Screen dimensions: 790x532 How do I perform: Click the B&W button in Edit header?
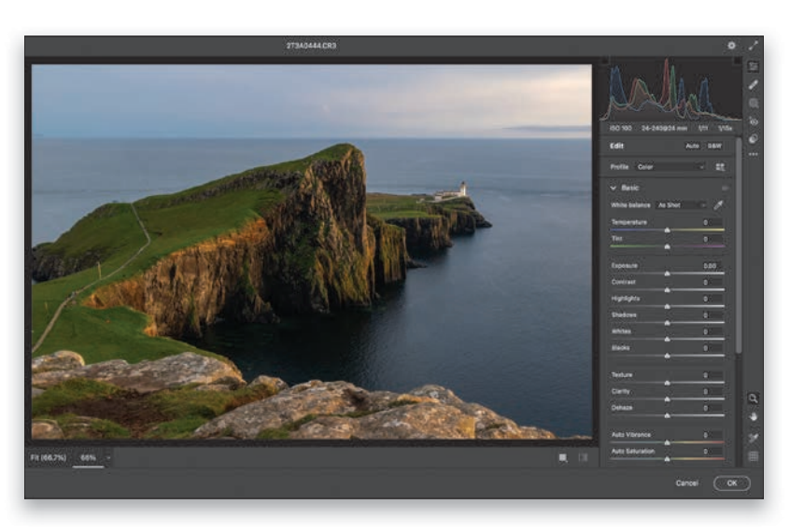714,146
